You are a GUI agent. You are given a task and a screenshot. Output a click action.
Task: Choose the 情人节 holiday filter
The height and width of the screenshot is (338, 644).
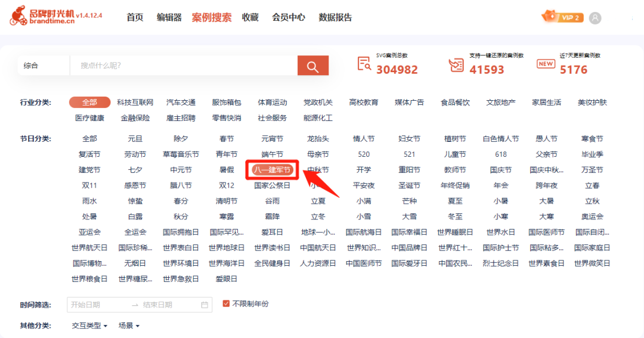point(364,139)
